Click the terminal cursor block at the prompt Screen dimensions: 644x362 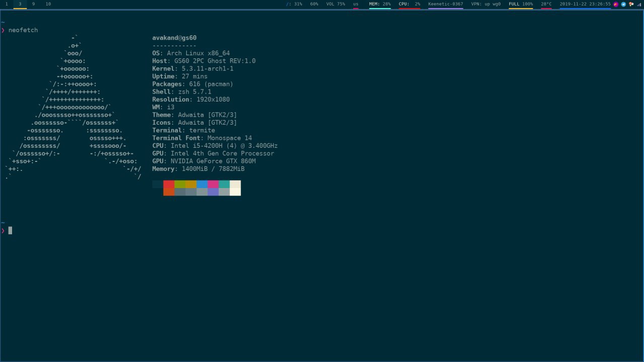click(10, 230)
